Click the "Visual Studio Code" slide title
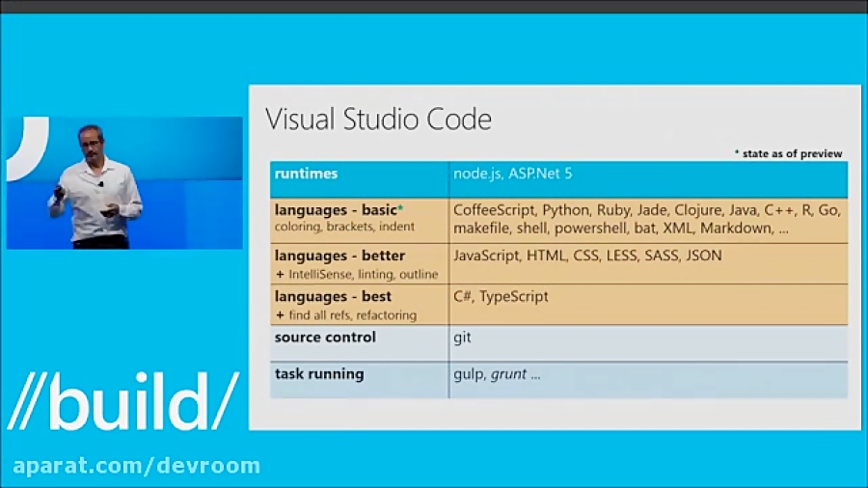 click(379, 120)
